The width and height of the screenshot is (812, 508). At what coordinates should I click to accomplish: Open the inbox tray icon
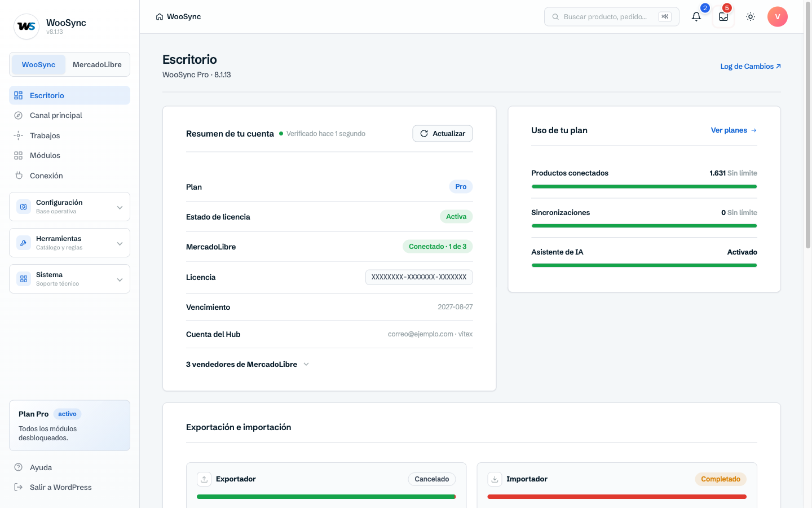(x=723, y=17)
